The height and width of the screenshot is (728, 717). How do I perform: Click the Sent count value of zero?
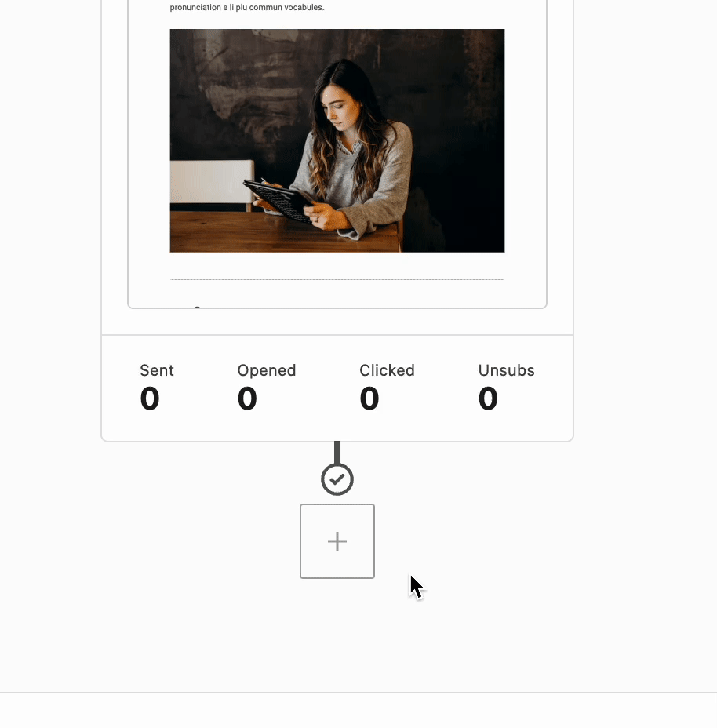(x=150, y=399)
